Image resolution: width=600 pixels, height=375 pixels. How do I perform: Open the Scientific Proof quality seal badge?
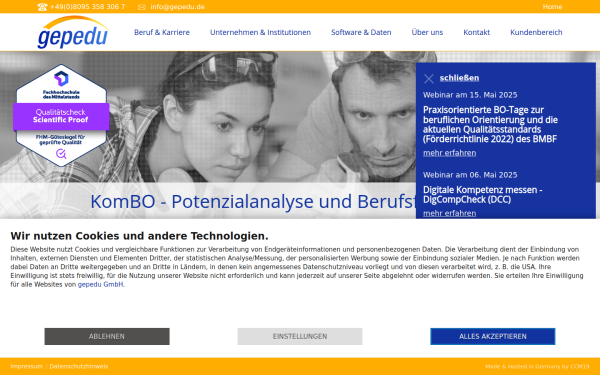tap(61, 116)
